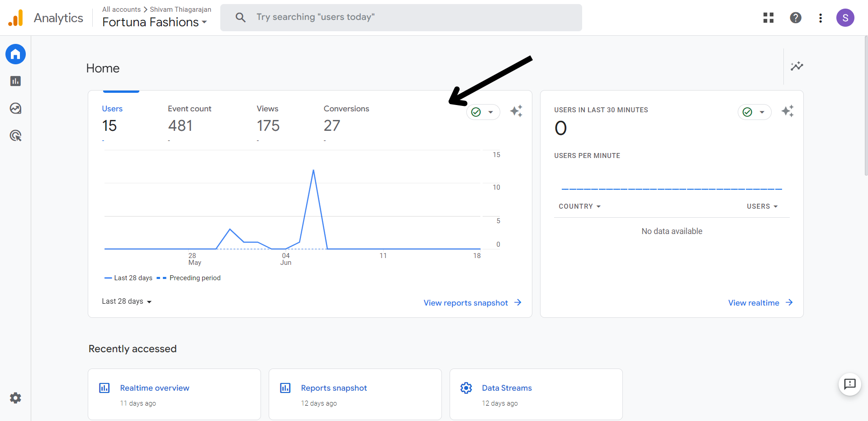
Task: Click insights sparkle on Users card
Action: [x=516, y=111]
